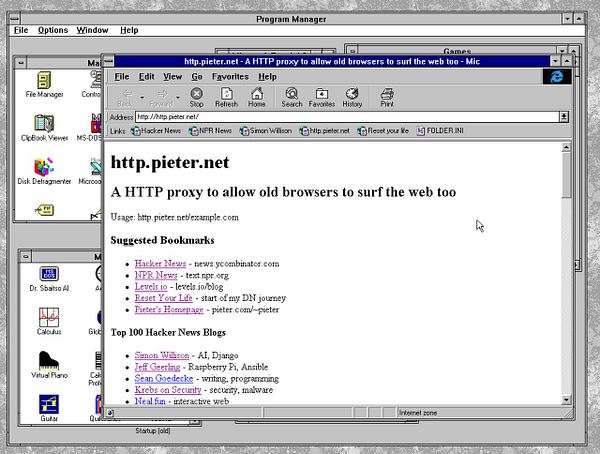Open the browser's File menu
This screenshot has width=600, height=454.
pos(122,77)
